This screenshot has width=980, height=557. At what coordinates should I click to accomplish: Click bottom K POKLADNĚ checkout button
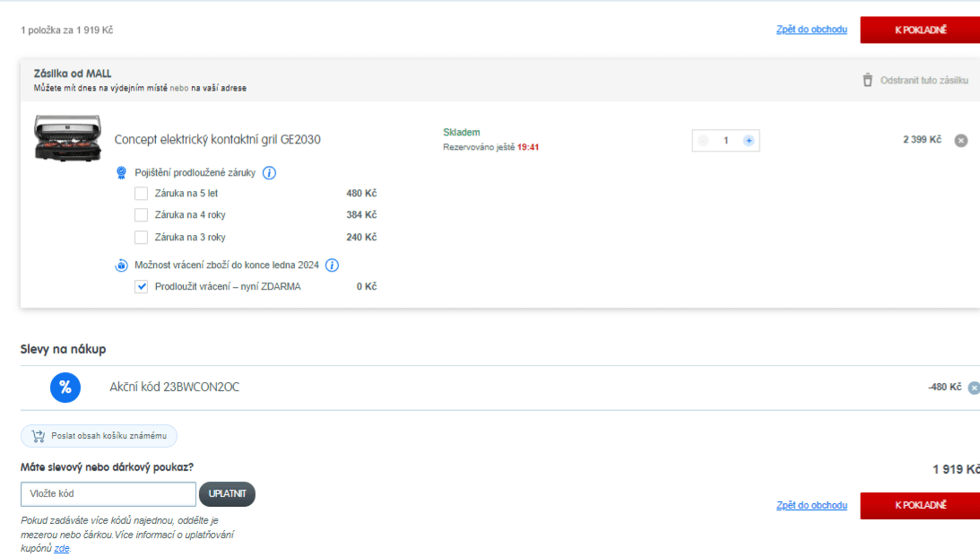click(920, 506)
